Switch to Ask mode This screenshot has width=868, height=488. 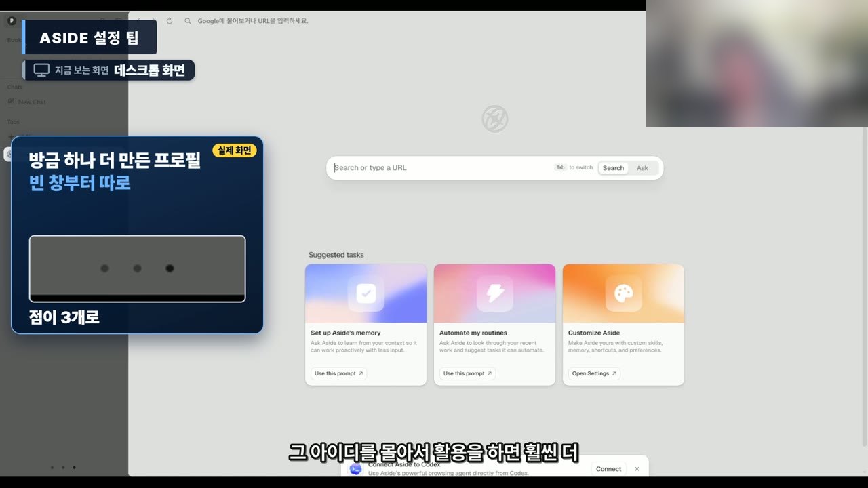(x=642, y=168)
